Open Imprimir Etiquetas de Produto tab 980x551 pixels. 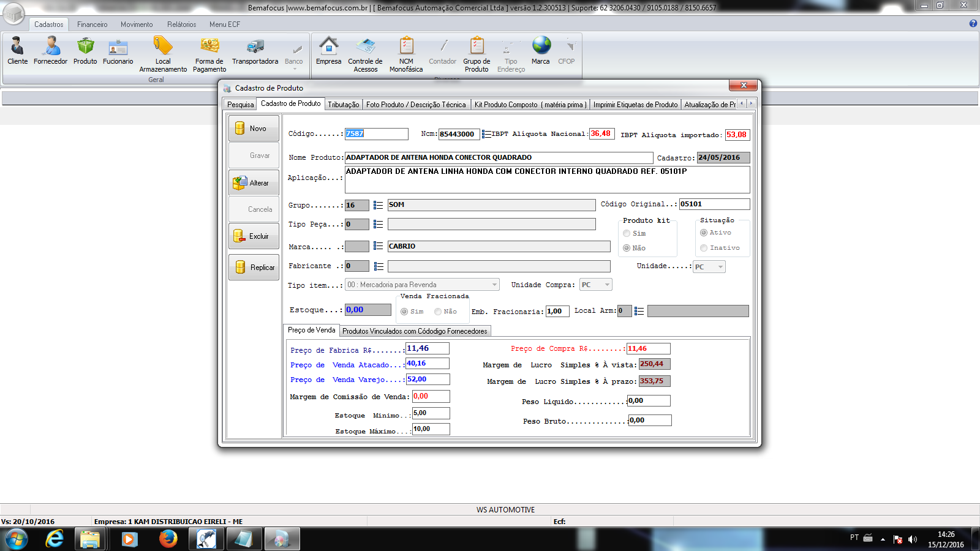coord(635,105)
